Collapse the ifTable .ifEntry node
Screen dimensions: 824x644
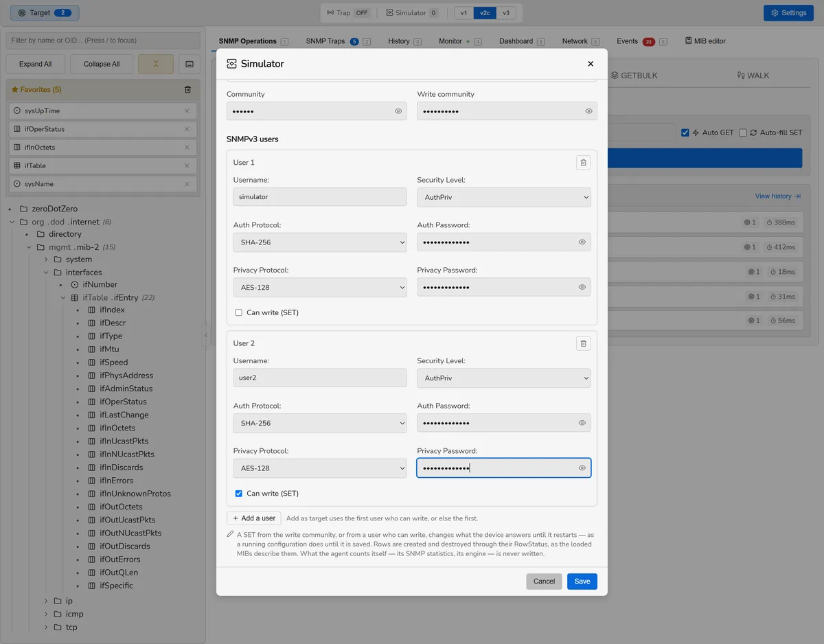click(63, 298)
